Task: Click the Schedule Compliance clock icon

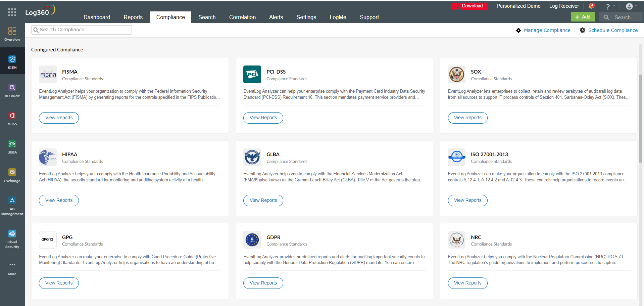Action: [583, 30]
